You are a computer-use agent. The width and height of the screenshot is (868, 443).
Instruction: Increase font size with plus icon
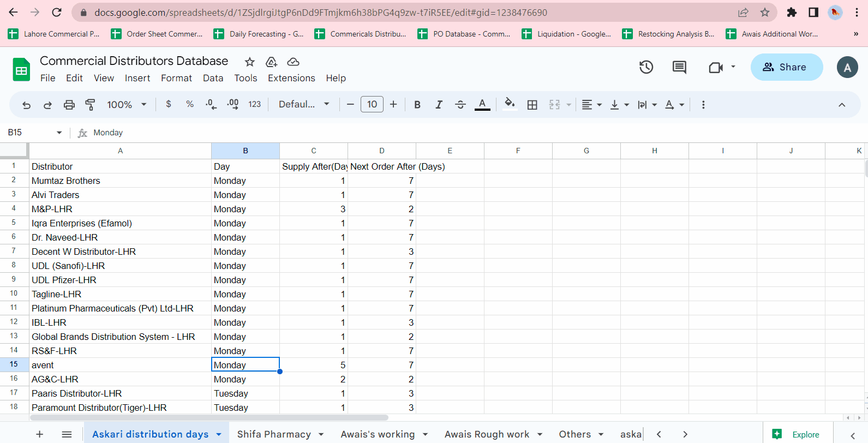(x=393, y=104)
